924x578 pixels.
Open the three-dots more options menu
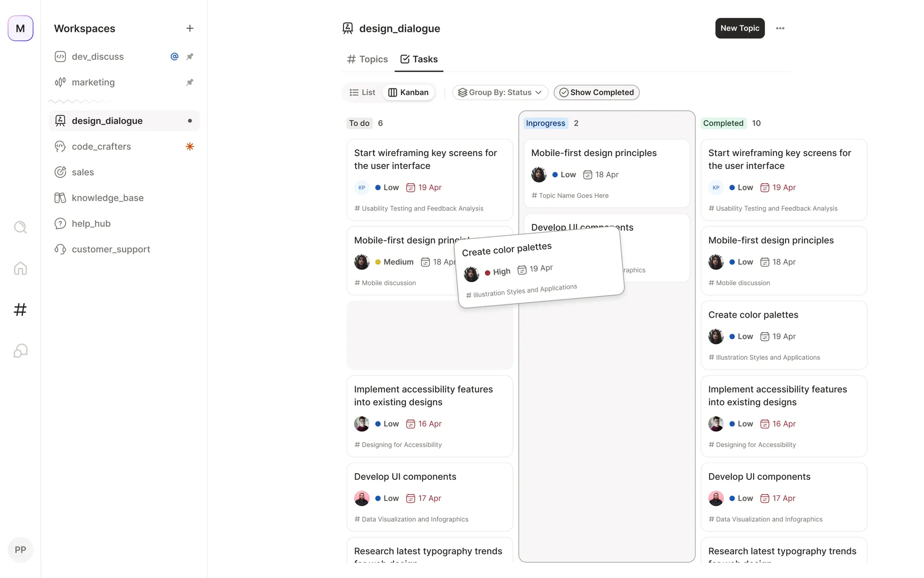click(x=780, y=28)
